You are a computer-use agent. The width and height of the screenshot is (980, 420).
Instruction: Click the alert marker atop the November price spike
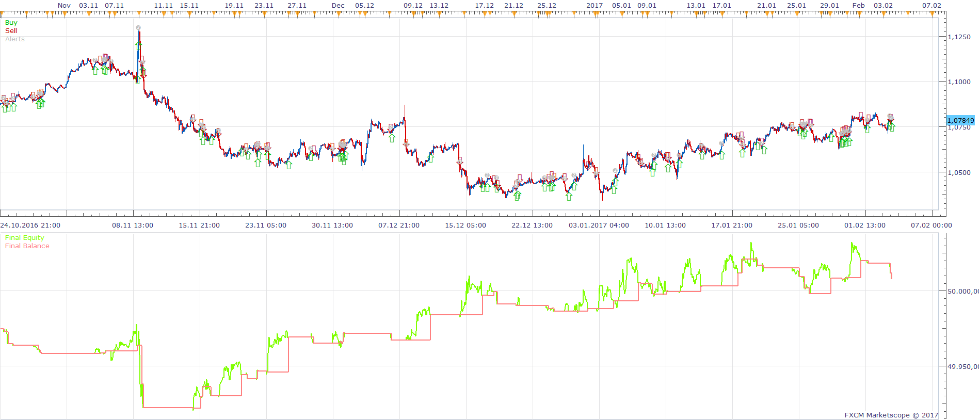(138, 28)
